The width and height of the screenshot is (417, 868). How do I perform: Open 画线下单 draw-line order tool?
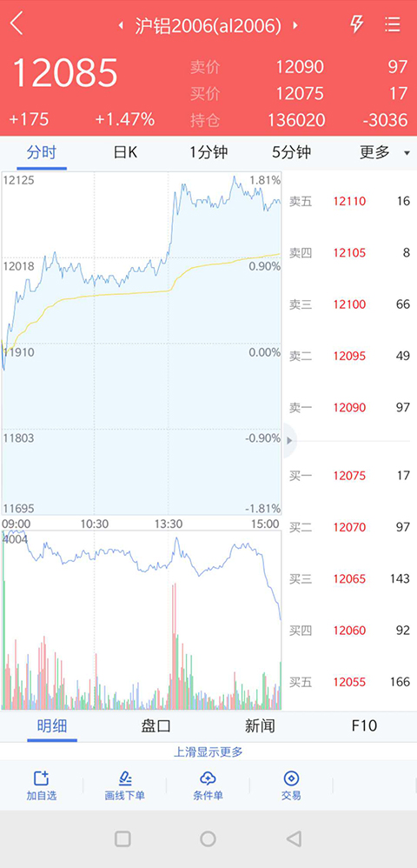(125, 785)
